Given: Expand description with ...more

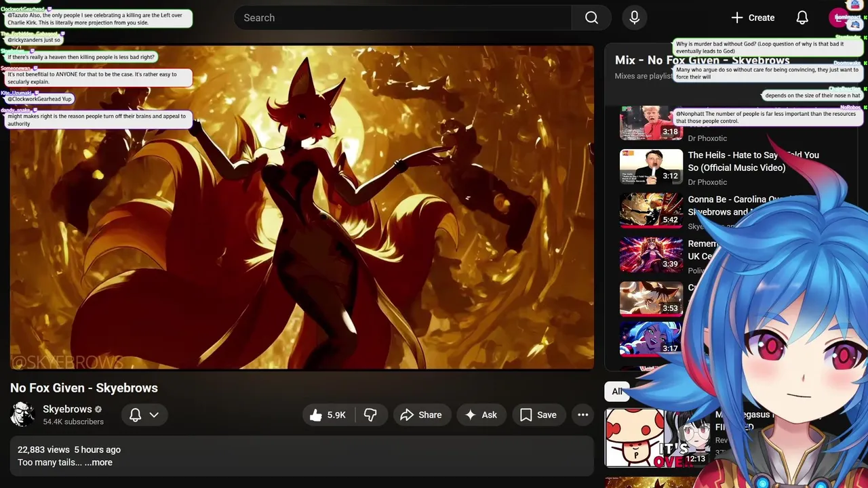Looking at the screenshot, I should click(98, 462).
